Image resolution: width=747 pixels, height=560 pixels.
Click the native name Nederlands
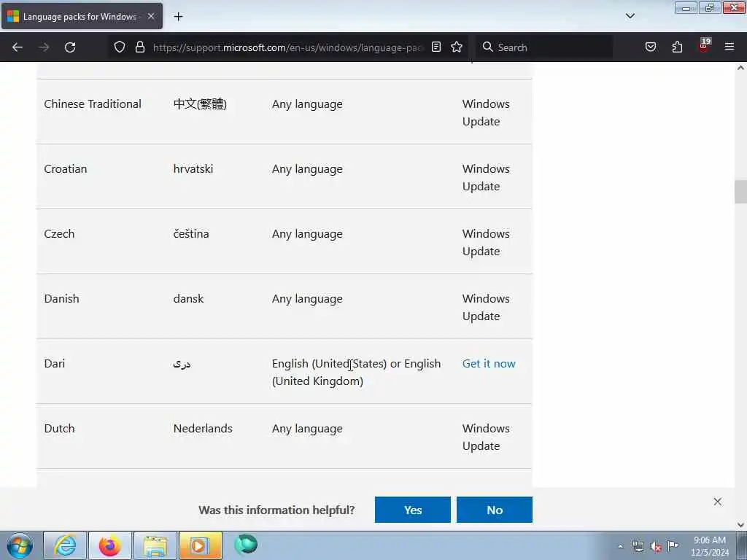pyautogui.click(x=203, y=428)
